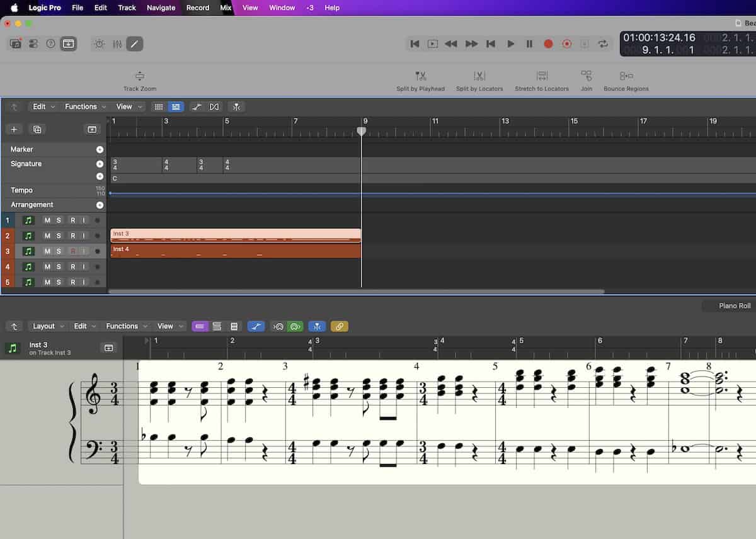Click the tempo automation line
The image size is (756, 539).
click(433, 193)
